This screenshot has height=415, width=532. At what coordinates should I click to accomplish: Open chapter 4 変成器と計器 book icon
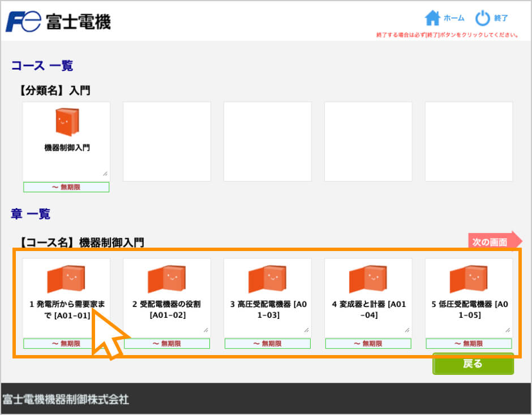tap(368, 279)
